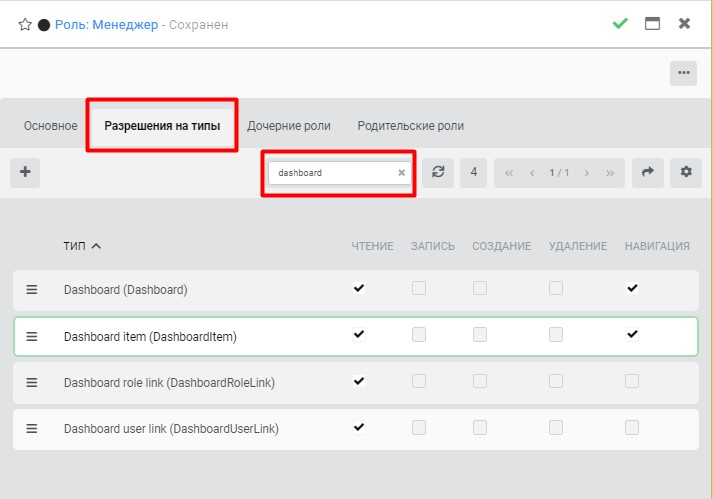Open the three-dots more actions menu
713x499 pixels.
pos(683,73)
